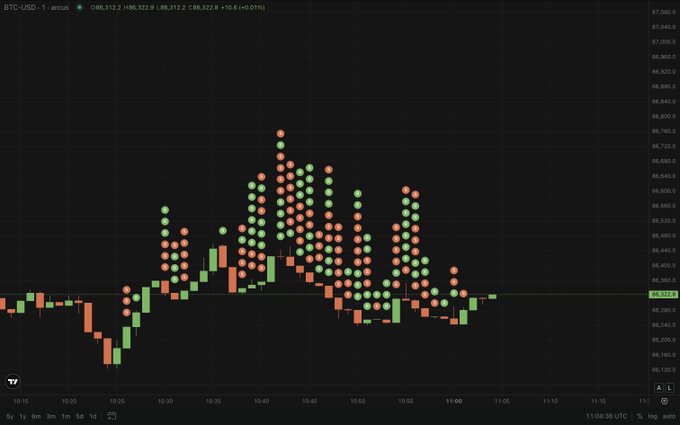Toggle percent scale mode
This screenshot has width=680, height=425.
(639, 416)
